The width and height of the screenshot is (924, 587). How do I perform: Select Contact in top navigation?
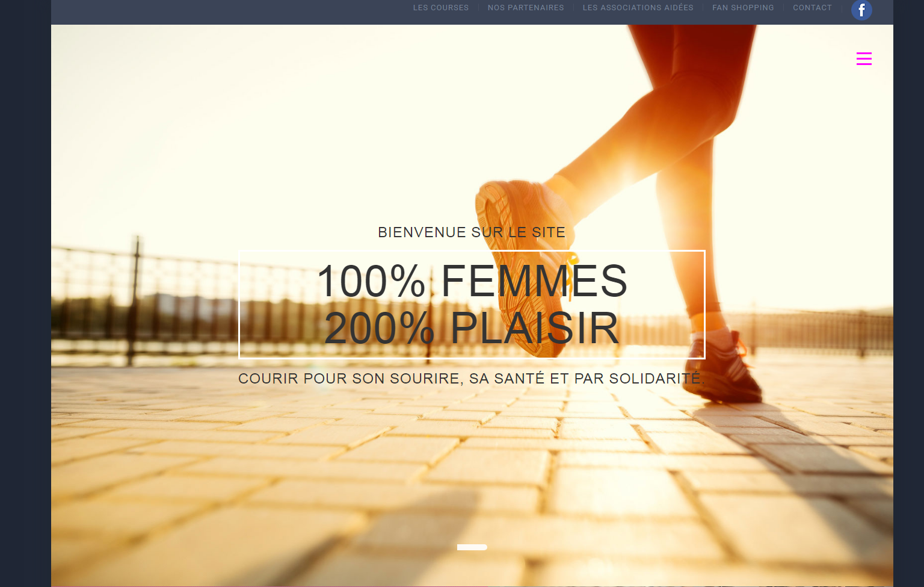tap(812, 8)
